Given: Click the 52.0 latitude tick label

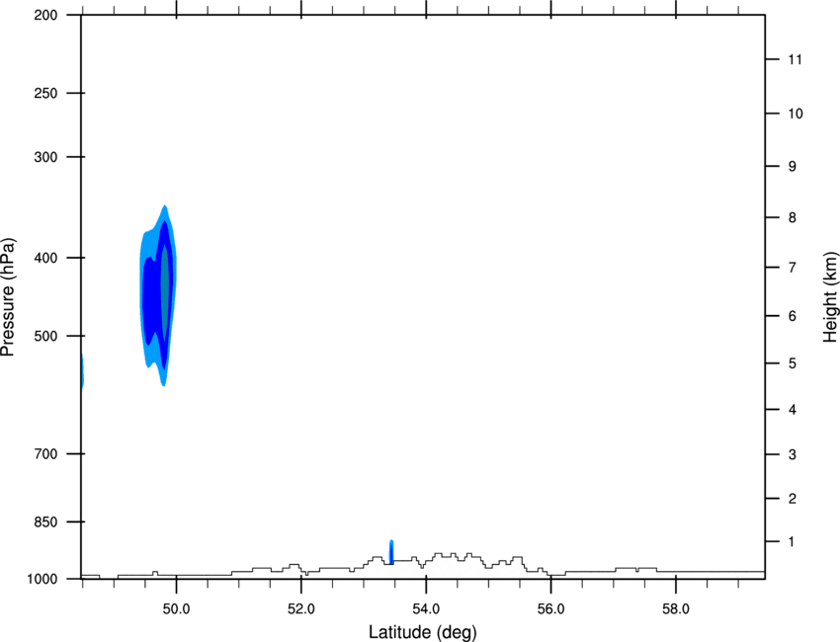Looking at the screenshot, I should 301,609.
